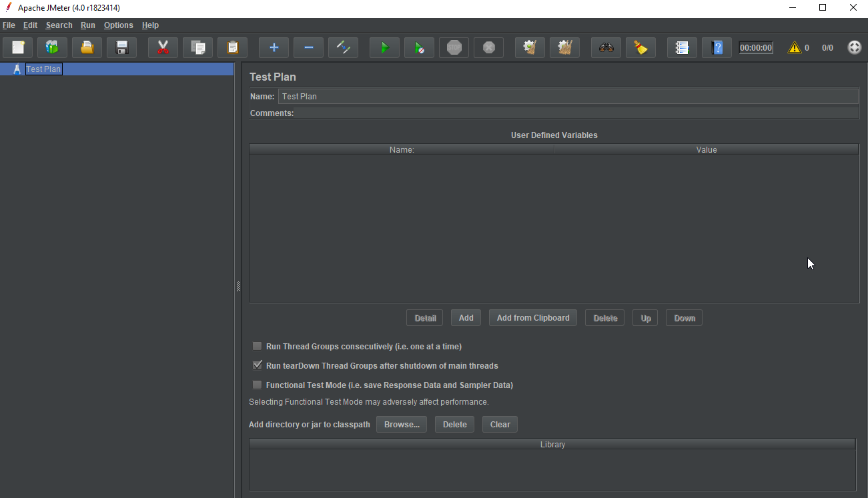The image size is (868, 498).
Task: Save the test plan with floppy icon
Action: pyautogui.click(x=122, y=48)
